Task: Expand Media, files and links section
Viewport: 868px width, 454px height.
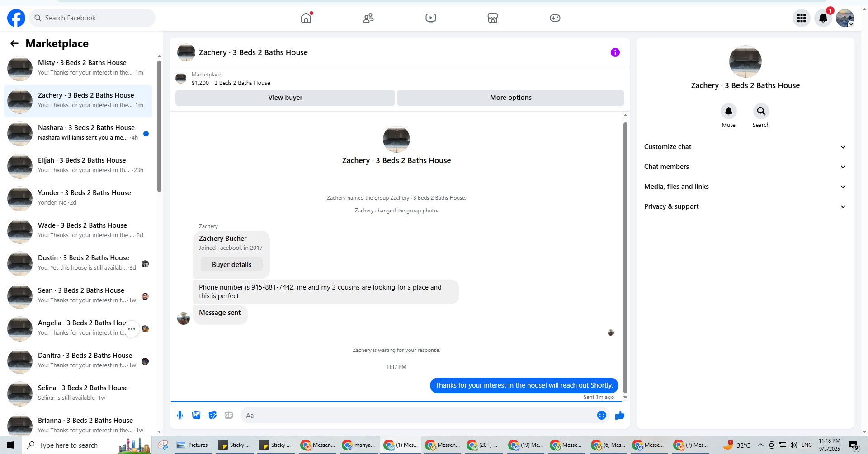Action: point(745,187)
